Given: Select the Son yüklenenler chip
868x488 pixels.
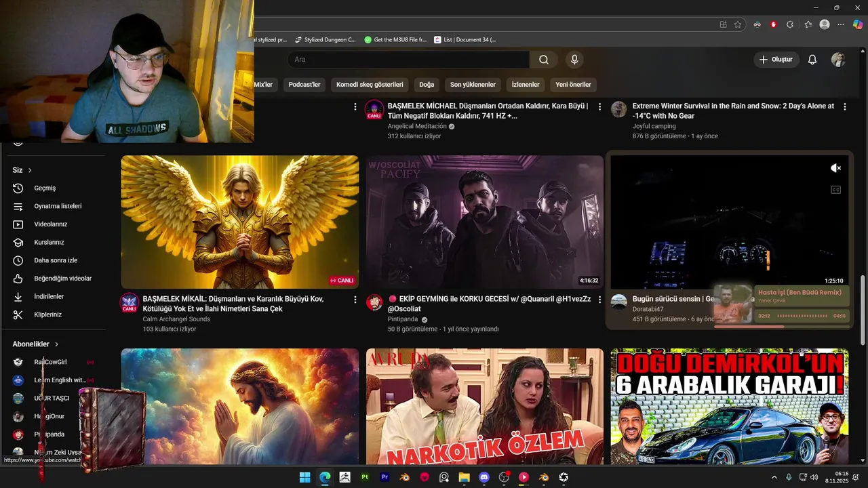Looking at the screenshot, I should point(473,85).
